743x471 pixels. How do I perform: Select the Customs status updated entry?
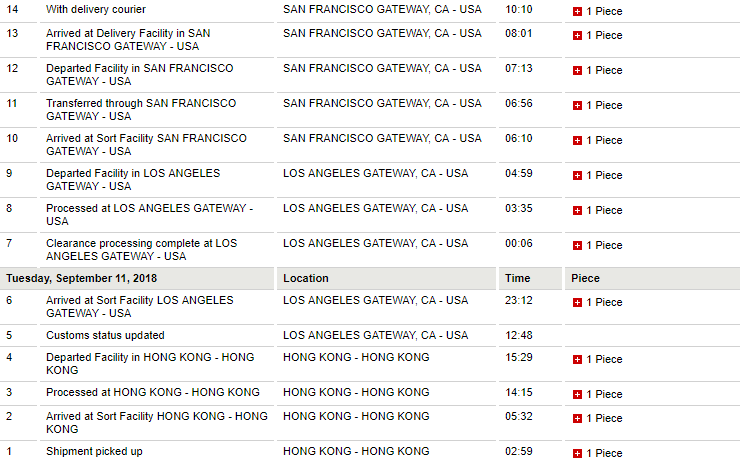pos(105,336)
